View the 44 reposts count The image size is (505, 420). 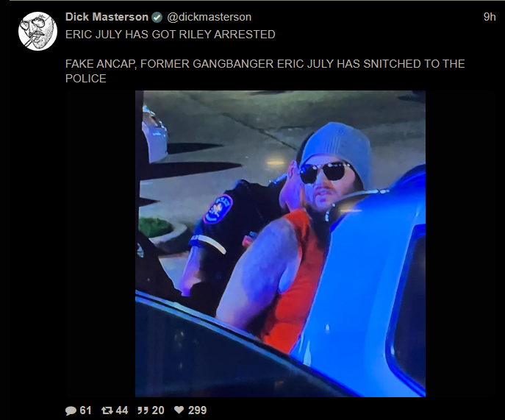[x=122, y=410]
